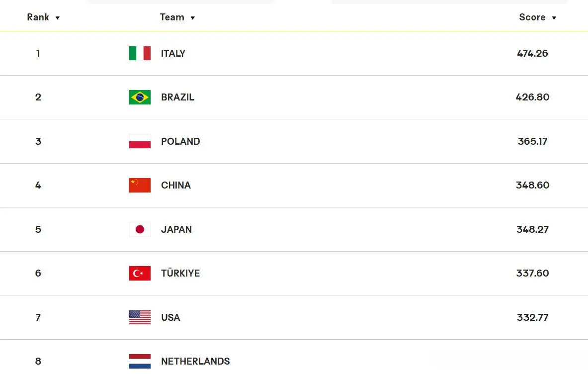
Task: Select the Netherlands flag icon
Action: click(x=140, y=361)
